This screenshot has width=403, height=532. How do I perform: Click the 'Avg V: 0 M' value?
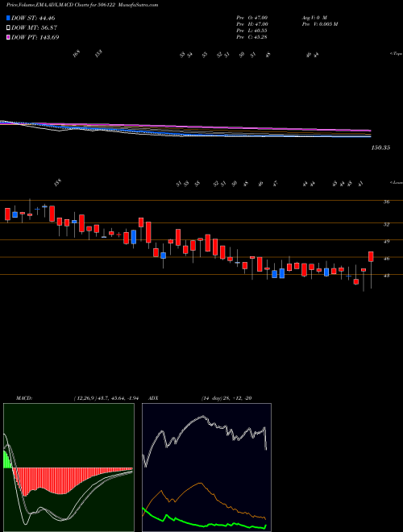(314, 17)
